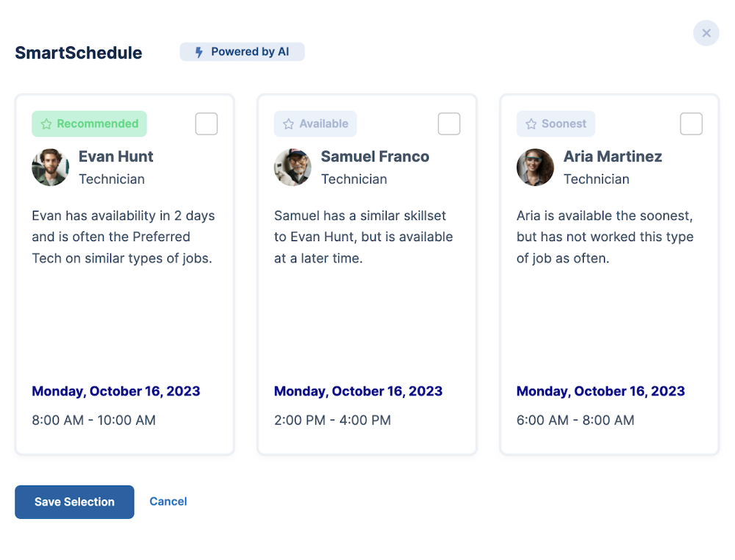
Task: Click the star icon in Recommended badge
Action: pyautogui.click(x=46, y=124)
